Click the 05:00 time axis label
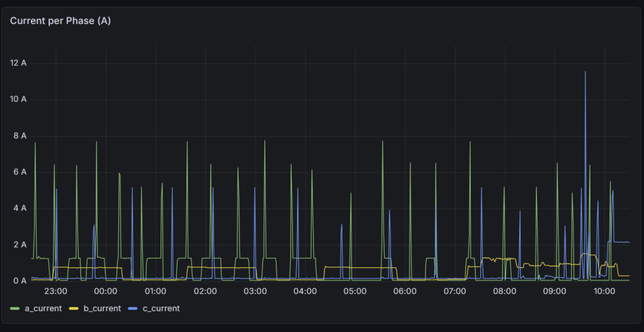The image size is (644, 332). [355, 292]
